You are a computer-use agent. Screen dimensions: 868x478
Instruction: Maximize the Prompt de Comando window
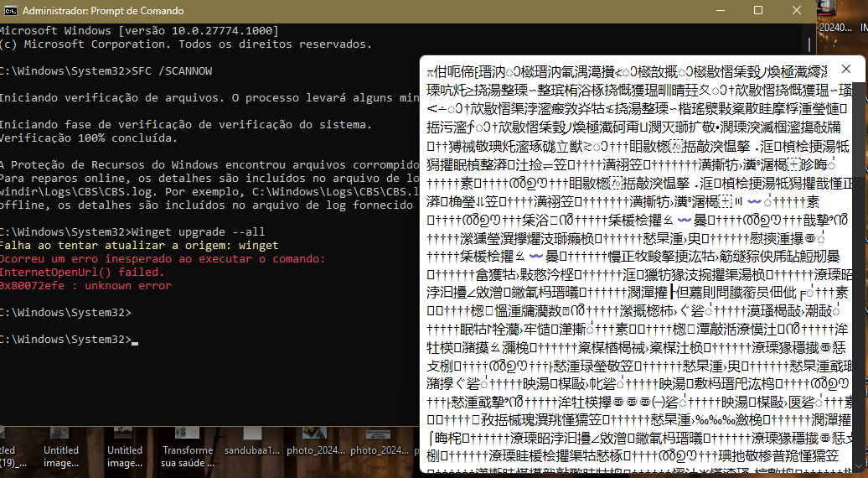(758, 11)
